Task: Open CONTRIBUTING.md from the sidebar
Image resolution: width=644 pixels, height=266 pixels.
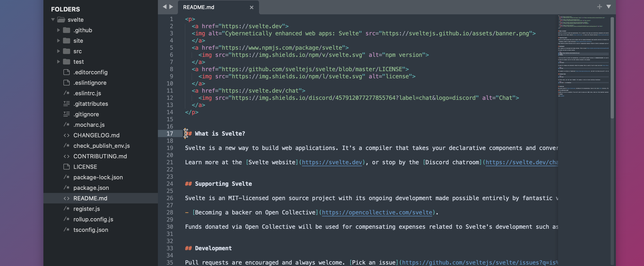Action: [x=100, y=156]
